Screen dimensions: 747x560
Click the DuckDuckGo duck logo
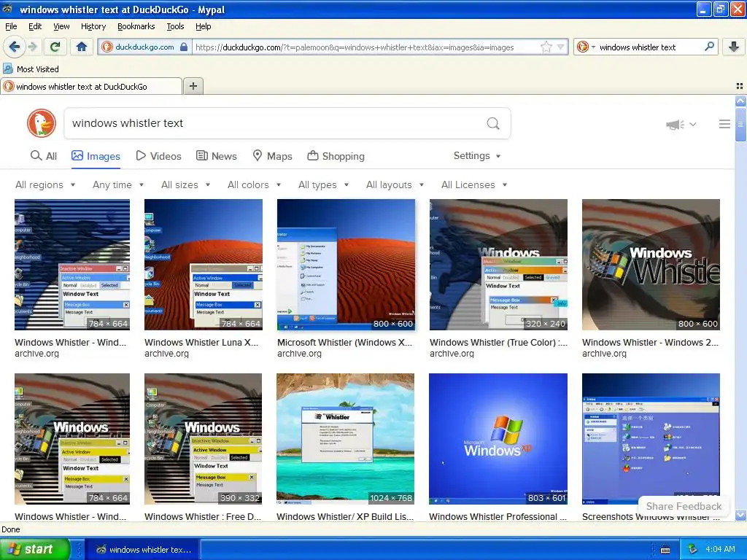coord(42,123)
